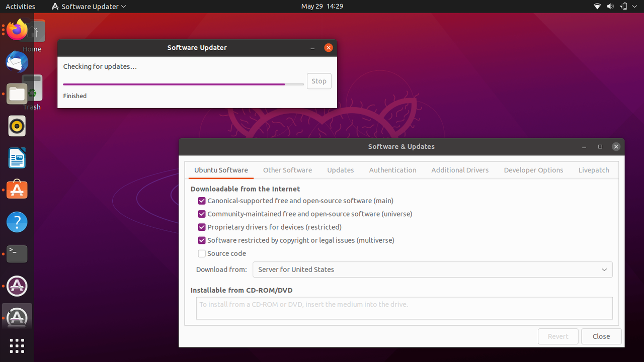Screen dimensions: 644x362
Task: Close the Software Updater window
Action: click(329, 48)
